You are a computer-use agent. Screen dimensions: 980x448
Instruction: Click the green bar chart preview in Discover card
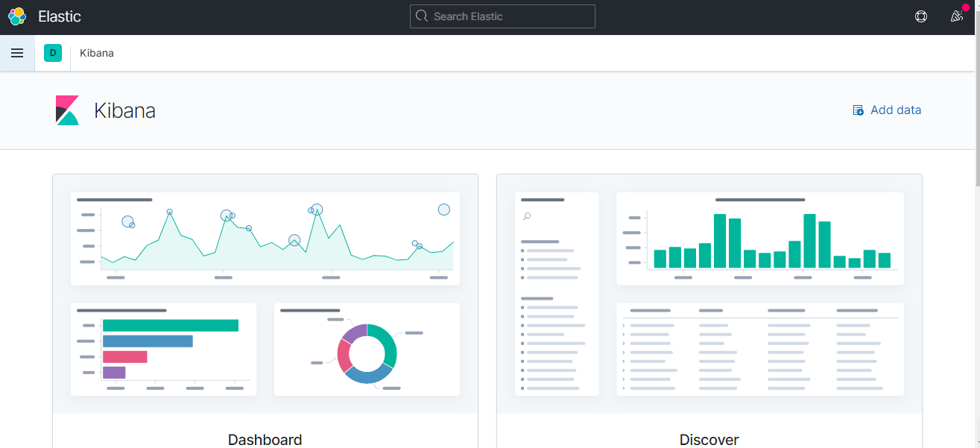(x=759, y=239)
